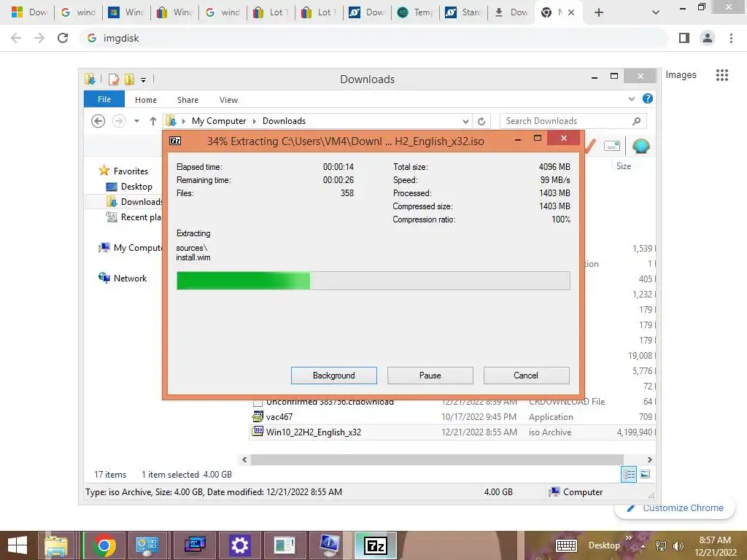Cancel the 7-Zip extraction

click(526, 376)
